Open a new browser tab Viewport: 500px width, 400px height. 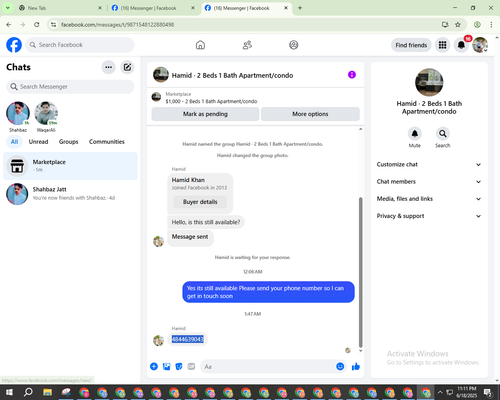click(x=300, y=8)
